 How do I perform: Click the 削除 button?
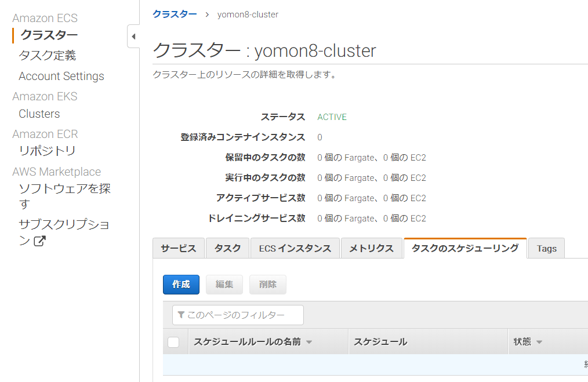268,285
